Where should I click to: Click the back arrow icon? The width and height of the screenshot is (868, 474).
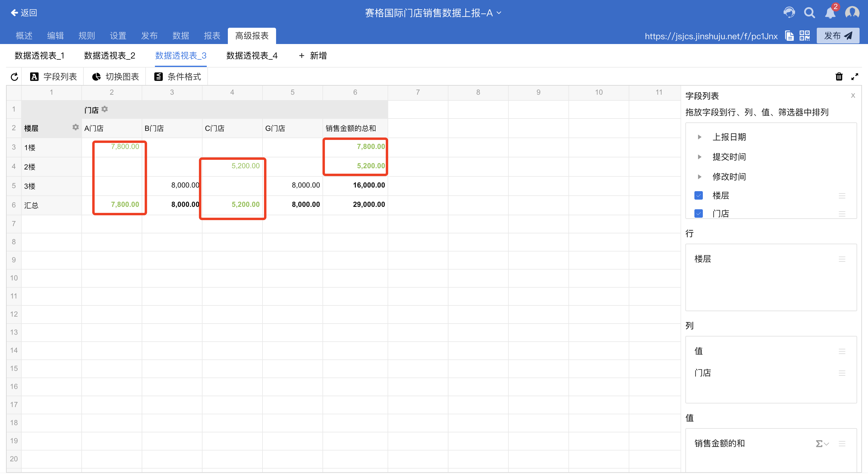14,13
